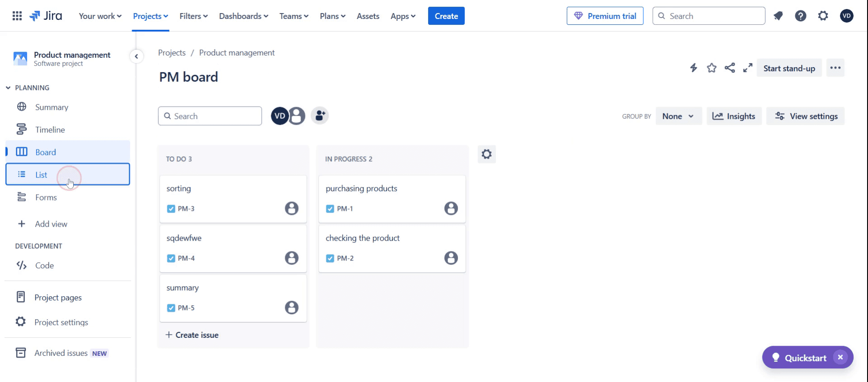Click Start stand-up button
This screenshot has height=382, width=868.
(x=789, y=68)
